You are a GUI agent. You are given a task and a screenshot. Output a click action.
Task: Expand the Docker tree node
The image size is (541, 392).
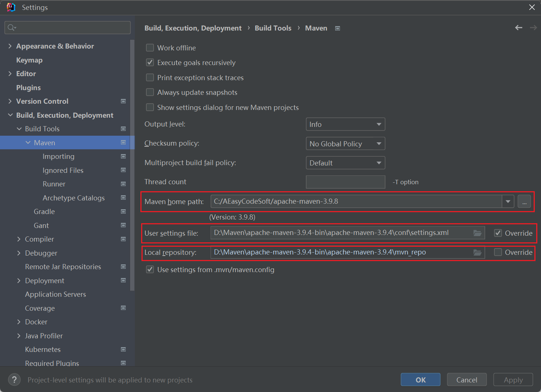(x=19, y=322)
